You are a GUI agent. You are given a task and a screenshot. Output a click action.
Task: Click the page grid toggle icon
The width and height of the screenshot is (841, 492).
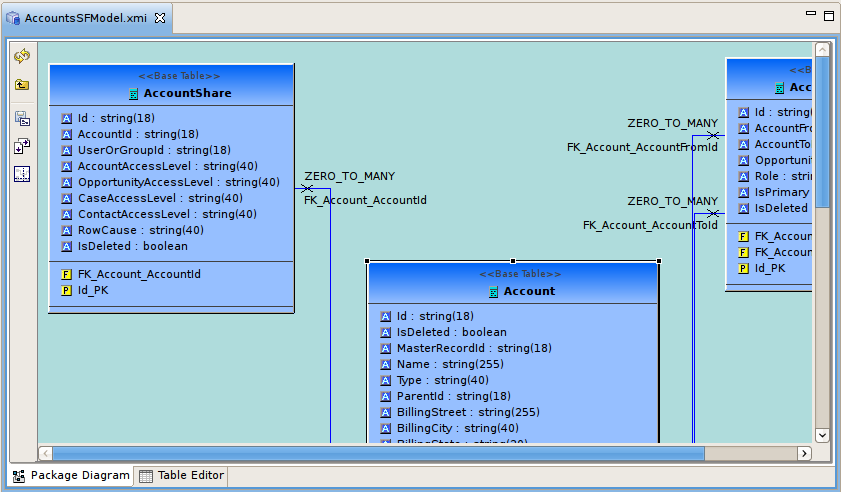pyautogui.click(x=22, y=174)
